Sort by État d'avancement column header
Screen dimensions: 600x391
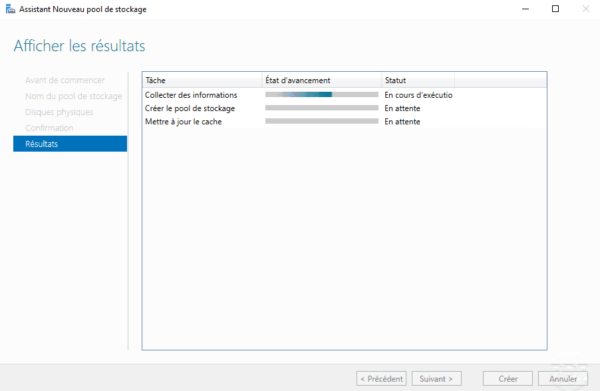[x=322, y=80]
